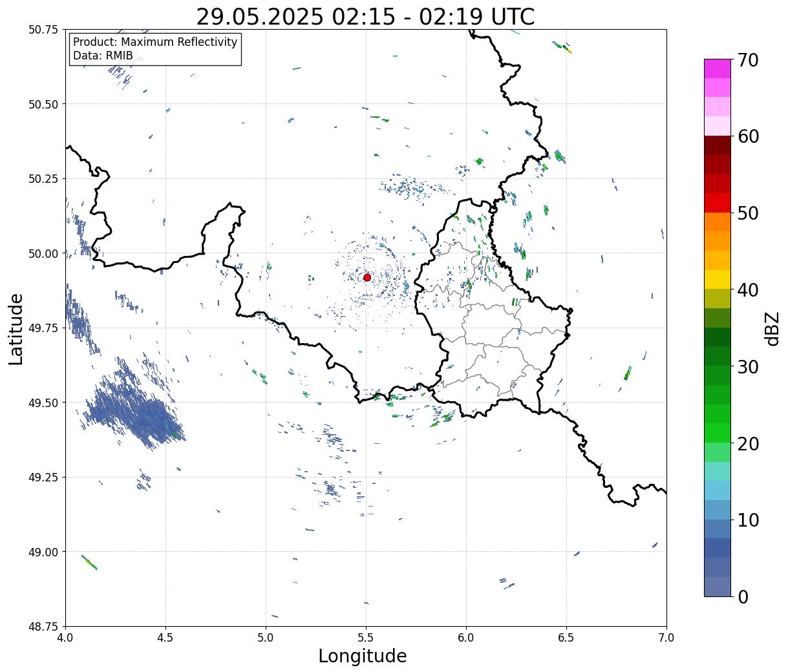Pick the bright red colorbar segment above 50
The width and height of the screenshot is (788, 672).
pyautogui.click(x=718, y=203)
